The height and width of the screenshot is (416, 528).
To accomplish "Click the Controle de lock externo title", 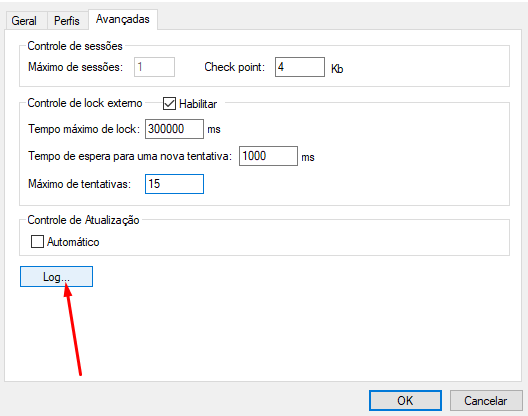I will tap(85, 103).
